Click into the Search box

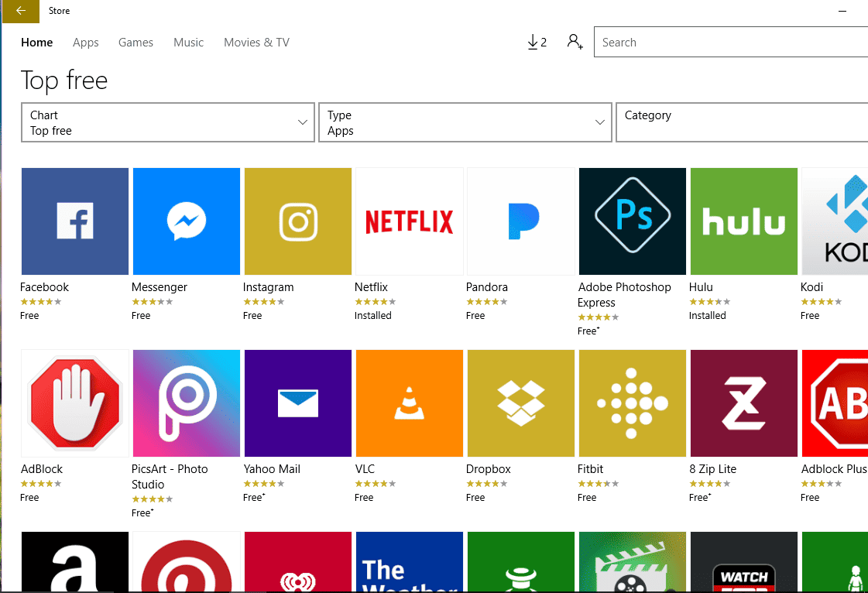click(x=731, y=42)
